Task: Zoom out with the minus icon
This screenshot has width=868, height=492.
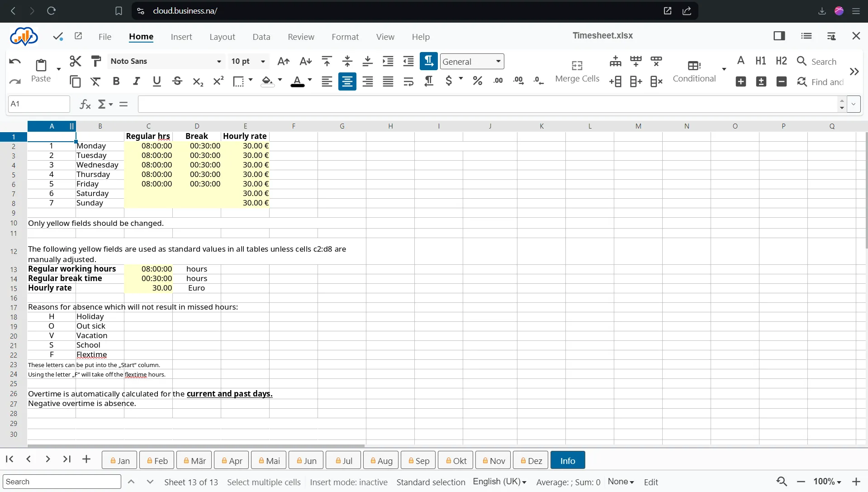Action: coord(801,482)
